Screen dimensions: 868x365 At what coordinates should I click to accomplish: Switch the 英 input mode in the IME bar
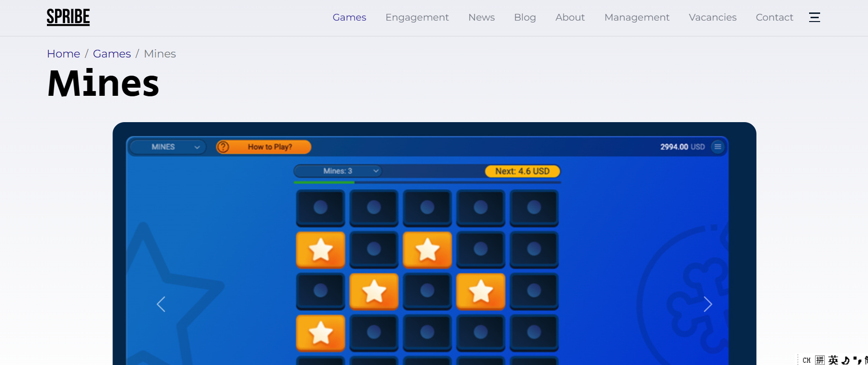pos(834,360)
